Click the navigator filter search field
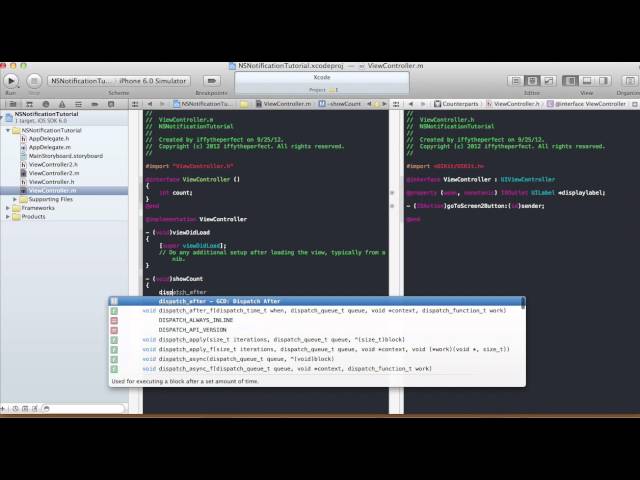 [x=83, y=408]
